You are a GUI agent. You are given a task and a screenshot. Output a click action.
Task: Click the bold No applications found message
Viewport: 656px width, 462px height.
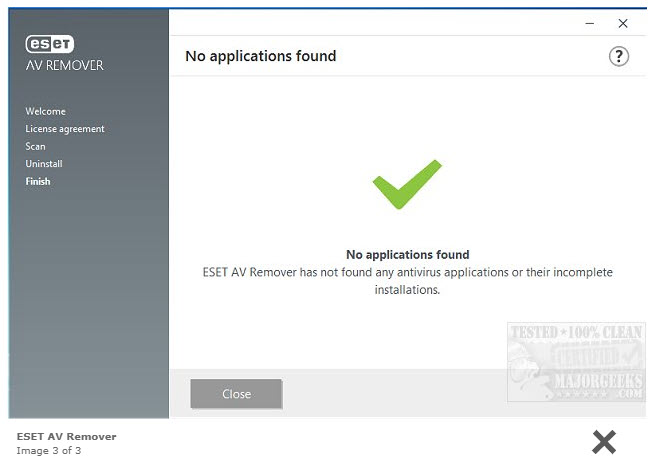pyautogui.click(x=407, y=255)
